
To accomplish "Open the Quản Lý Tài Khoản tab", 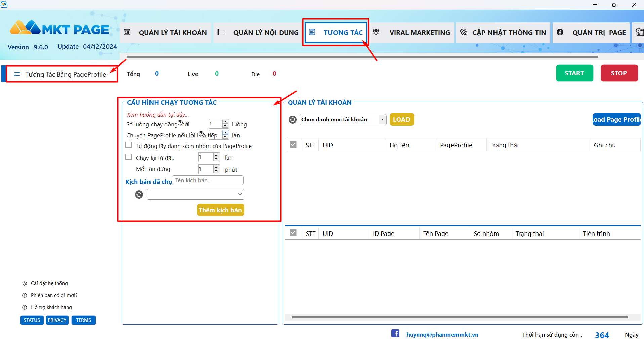I will coord(165,33).
